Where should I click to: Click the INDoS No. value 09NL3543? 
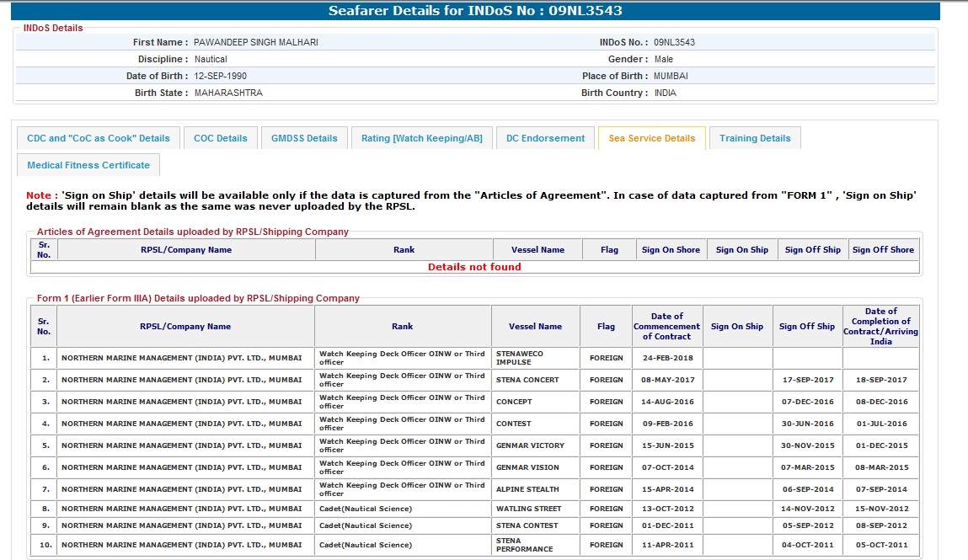tap(674, 42)
